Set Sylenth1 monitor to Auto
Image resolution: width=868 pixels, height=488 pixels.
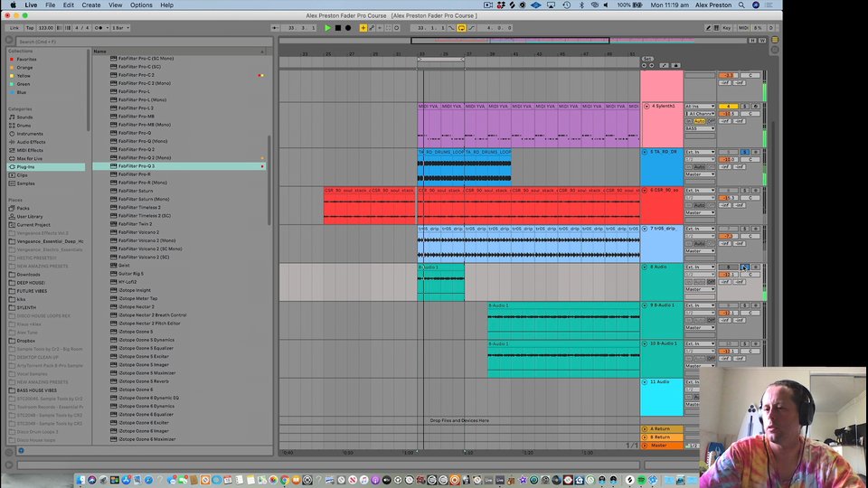pos(700,121)
